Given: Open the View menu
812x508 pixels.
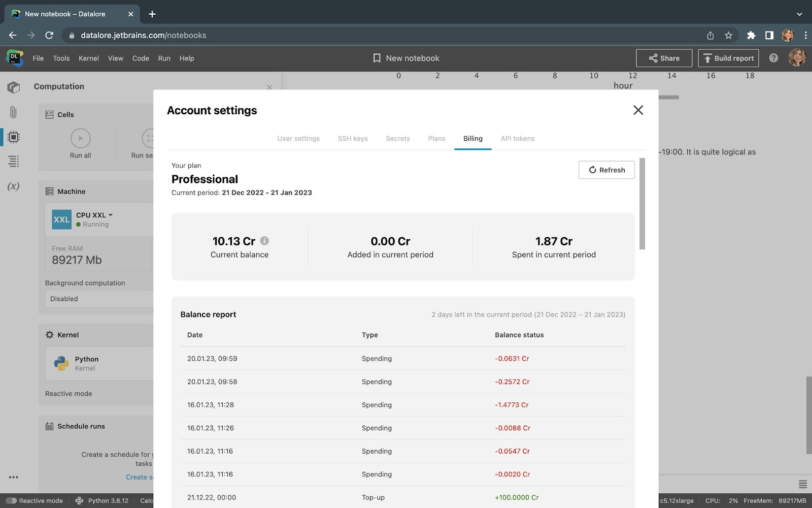Looking at the screenshot, I should tap(116, 58).
